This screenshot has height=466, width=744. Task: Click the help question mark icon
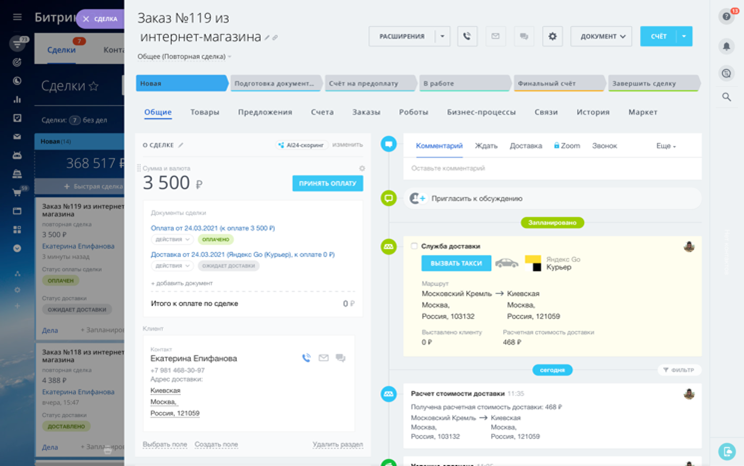click(x=727, y=17)
